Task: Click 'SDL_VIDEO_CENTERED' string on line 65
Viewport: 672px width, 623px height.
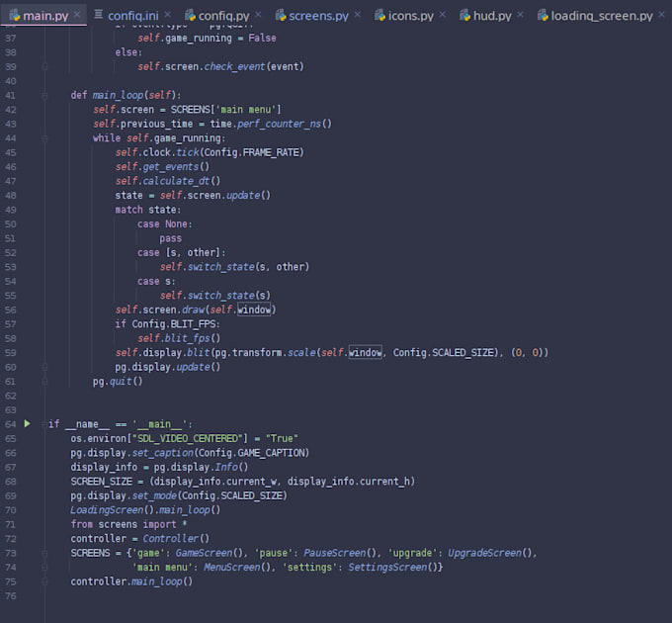Action: (188, 438)
